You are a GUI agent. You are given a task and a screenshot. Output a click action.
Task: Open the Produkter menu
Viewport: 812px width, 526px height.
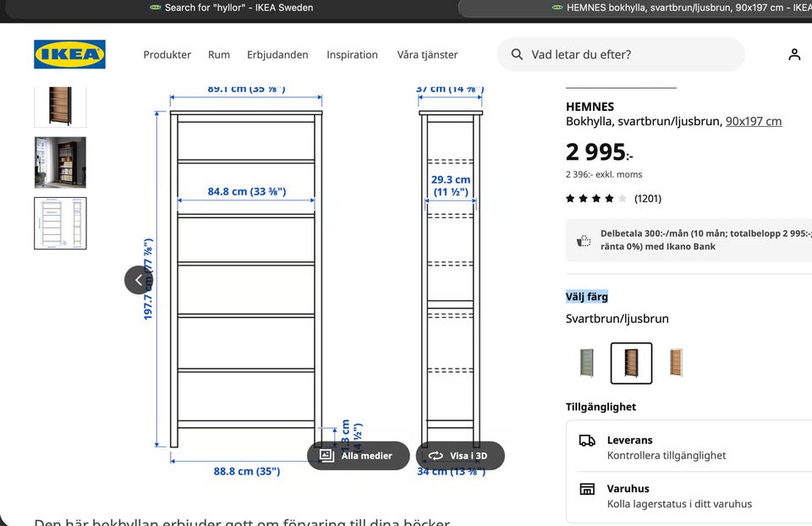coord(167,55)
